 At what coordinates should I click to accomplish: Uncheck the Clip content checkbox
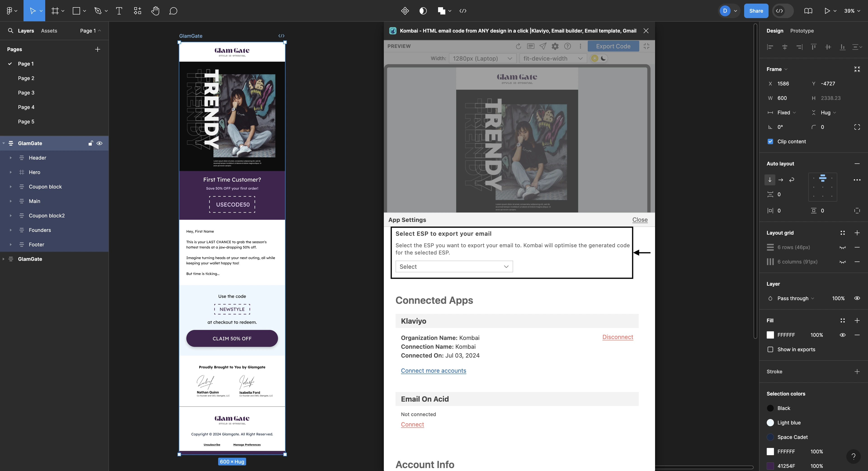pyautogui.click(x=770, y=141)
